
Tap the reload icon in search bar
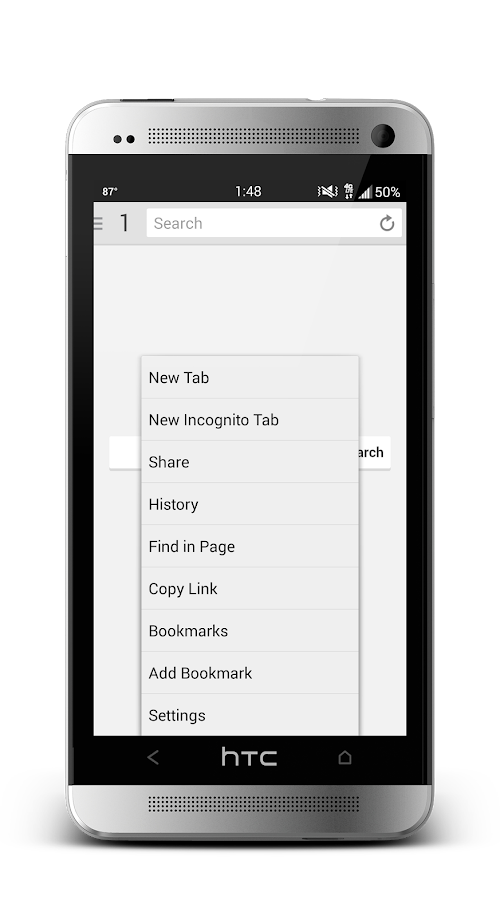[387, 223]
